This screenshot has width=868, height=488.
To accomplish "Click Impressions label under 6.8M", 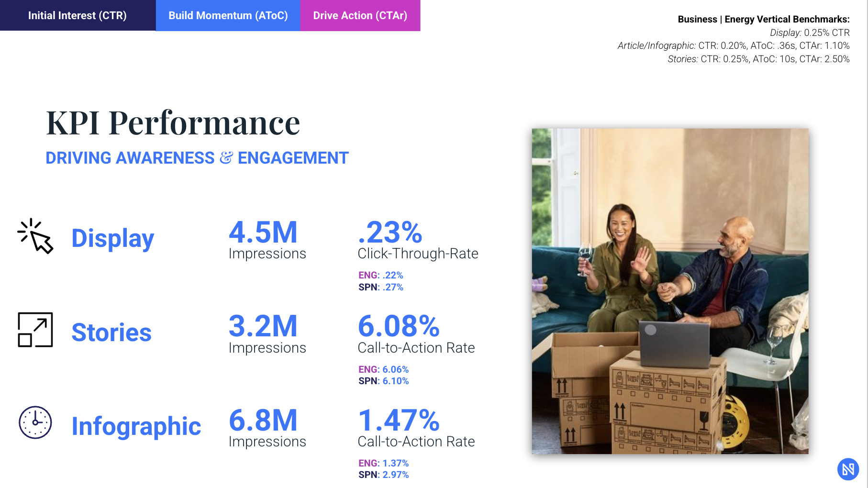I will 267,442.
